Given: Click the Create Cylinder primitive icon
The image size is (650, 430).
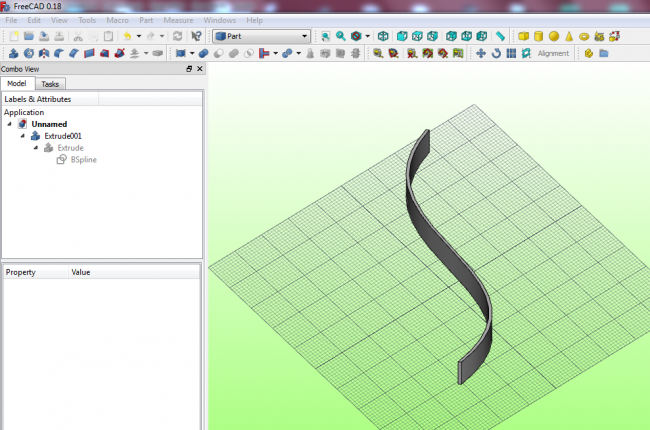Looking at the screenshot, I should (x=538, y=36).
